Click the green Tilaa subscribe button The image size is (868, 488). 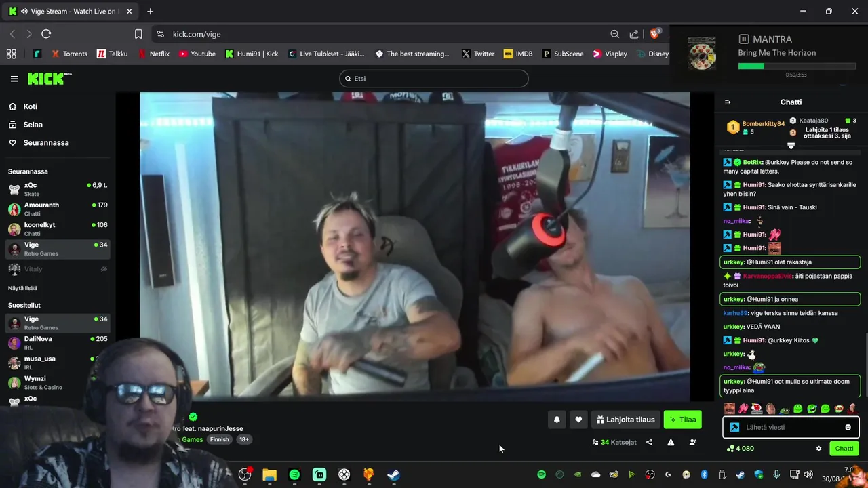point(683,420)
